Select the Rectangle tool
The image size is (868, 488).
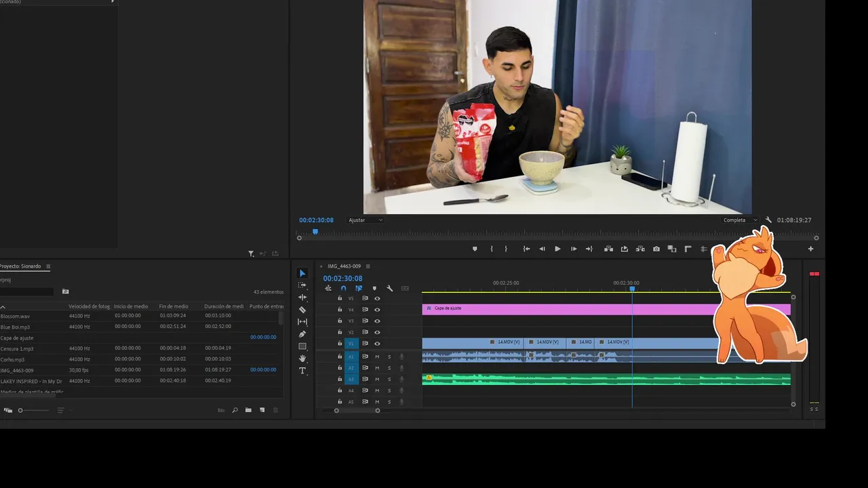tap(302, 346)
